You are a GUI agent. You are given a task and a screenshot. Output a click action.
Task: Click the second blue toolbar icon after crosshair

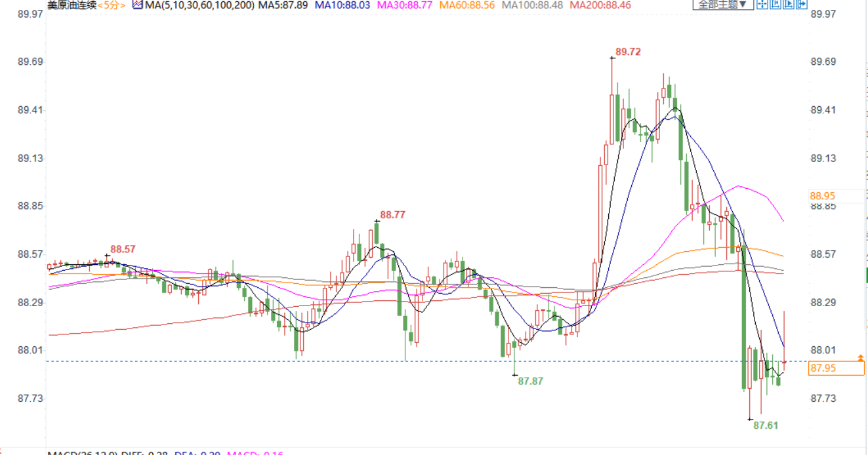775,5
